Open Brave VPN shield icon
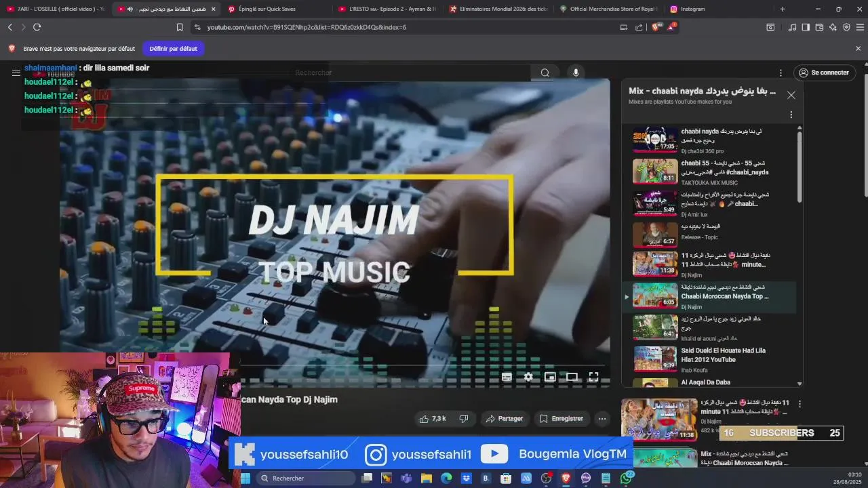Image resolution: width=868 pixels, height=488 pixels. [x=846, y=27]
